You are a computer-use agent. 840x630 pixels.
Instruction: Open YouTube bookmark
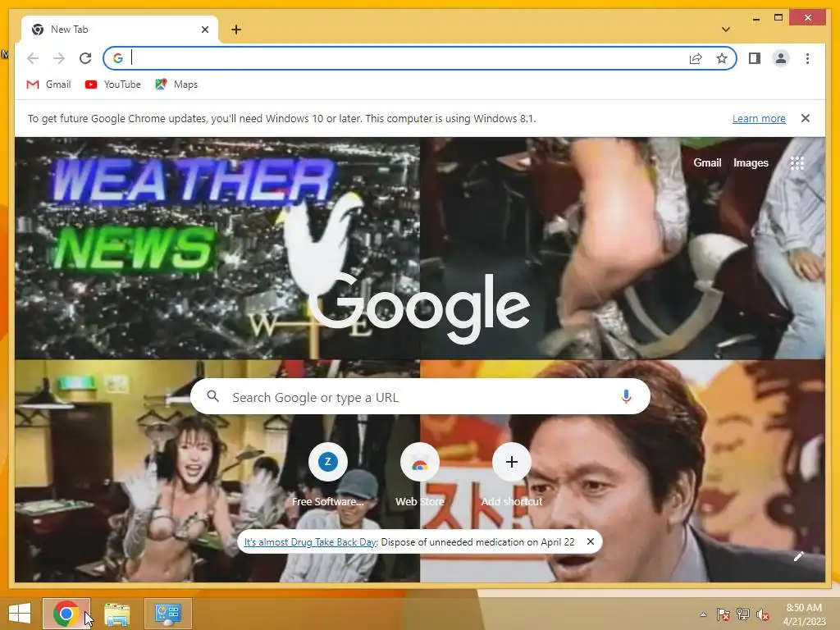click(113, 84)
